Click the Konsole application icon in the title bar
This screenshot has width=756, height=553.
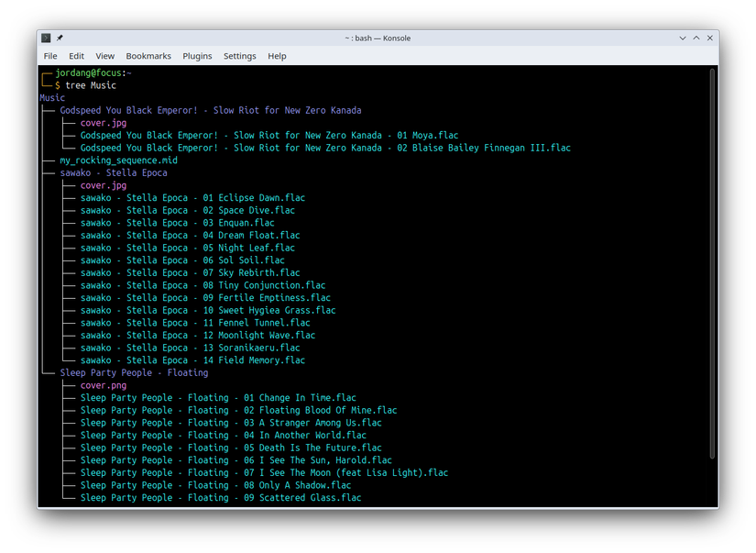pyautogui.click(x=45, y=38)
